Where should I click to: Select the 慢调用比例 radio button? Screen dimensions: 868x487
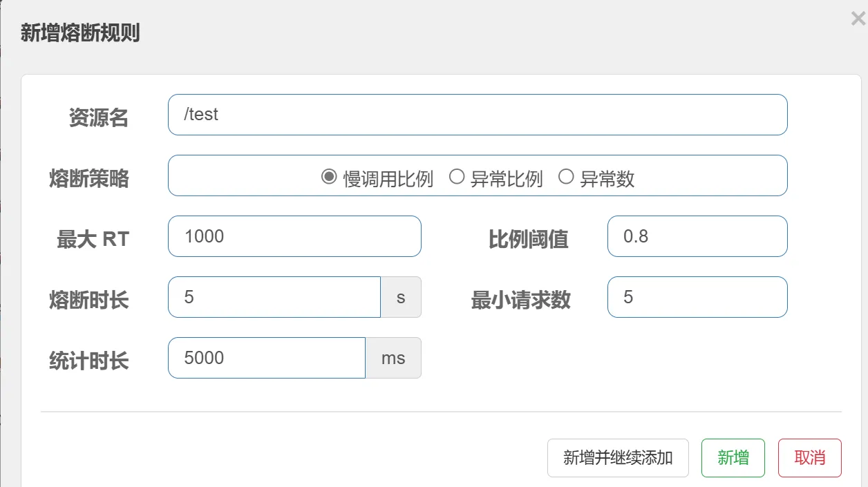[329, 178]
